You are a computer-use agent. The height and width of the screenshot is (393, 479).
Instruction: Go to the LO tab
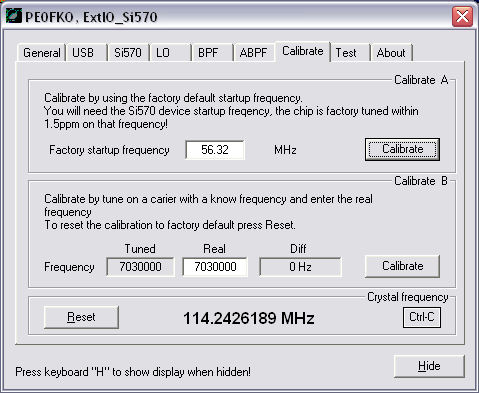point(170,53)
